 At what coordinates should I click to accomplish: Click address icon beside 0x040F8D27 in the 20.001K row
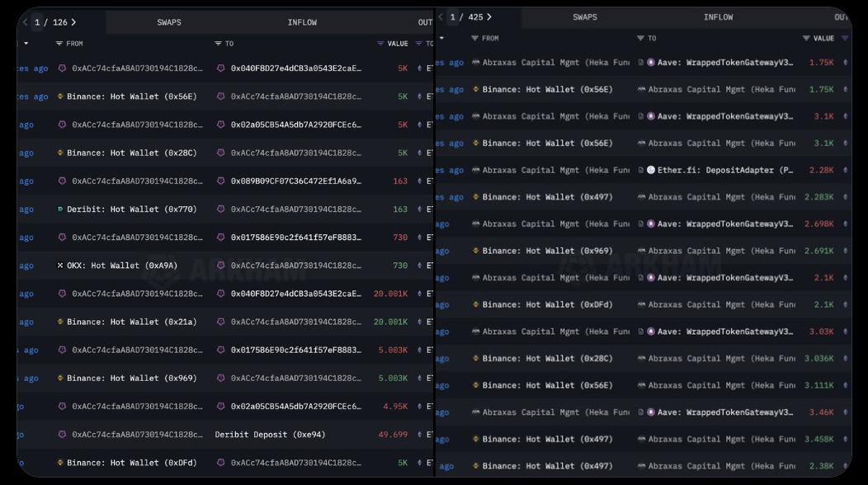click(x=221, y=294)
